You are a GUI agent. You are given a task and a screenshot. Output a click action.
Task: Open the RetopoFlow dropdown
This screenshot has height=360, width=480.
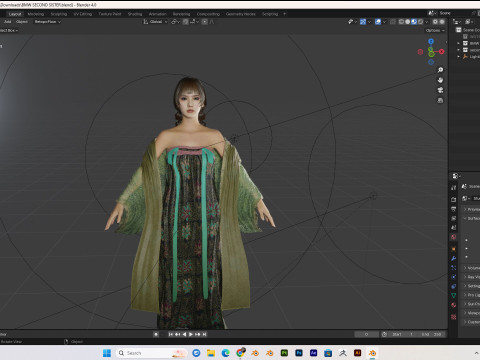pyautogui.click(x=47, y=22)
